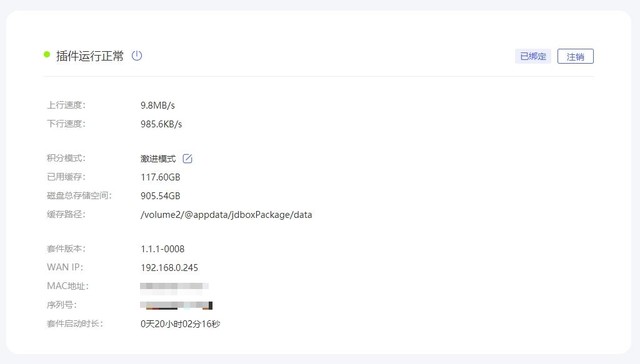Click the 激进模式 mode text
The image size is (640, 364).
[x=158, y=159]
